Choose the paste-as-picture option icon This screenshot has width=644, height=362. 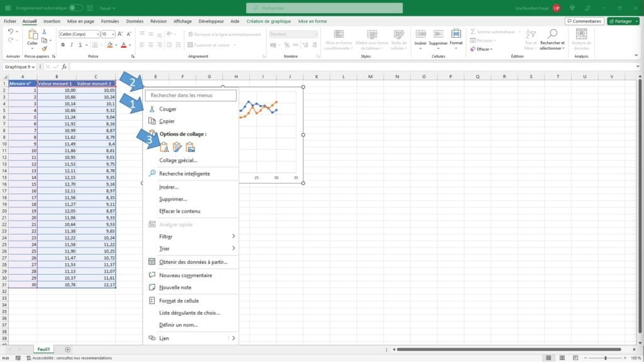[190, 147]
